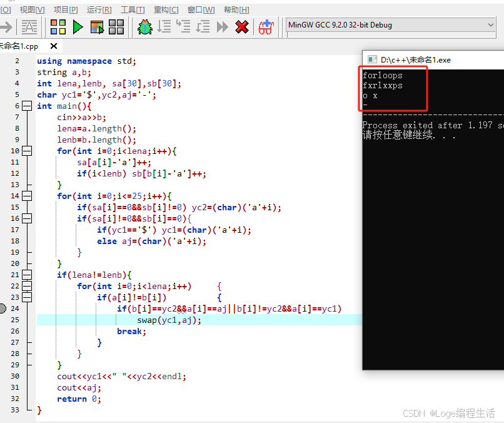Add watch using red glasses icon
Viewport: 504px width, 423px height.
click(x=266, y=27)
